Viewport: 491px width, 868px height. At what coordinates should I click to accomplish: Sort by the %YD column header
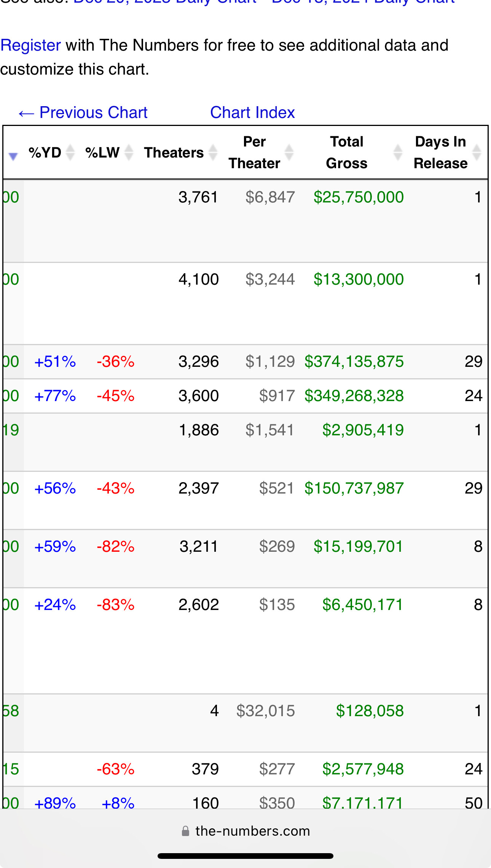point(45,153)
